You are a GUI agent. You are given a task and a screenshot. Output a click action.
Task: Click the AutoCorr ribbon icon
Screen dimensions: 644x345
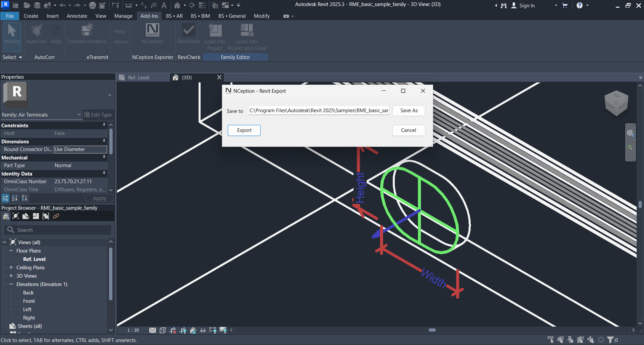(36, 30)
